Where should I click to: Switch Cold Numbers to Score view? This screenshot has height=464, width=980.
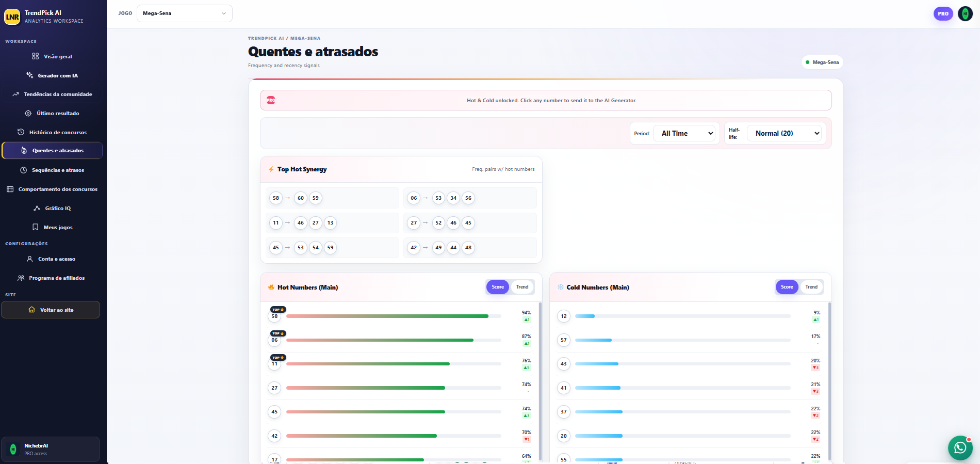(787, 287)
